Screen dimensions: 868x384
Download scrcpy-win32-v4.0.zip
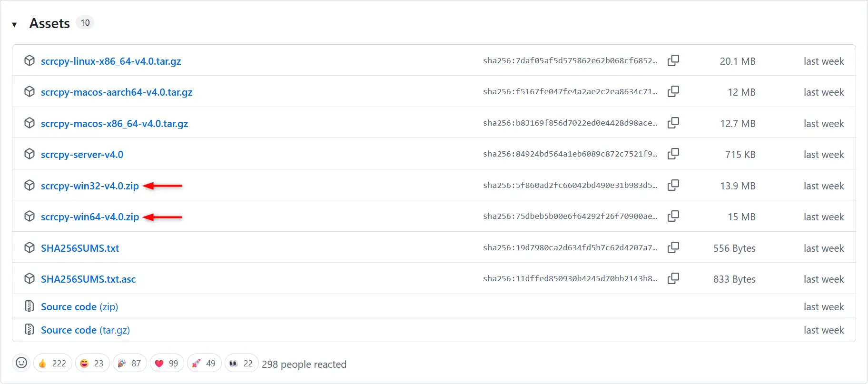(x=90, y=186)
